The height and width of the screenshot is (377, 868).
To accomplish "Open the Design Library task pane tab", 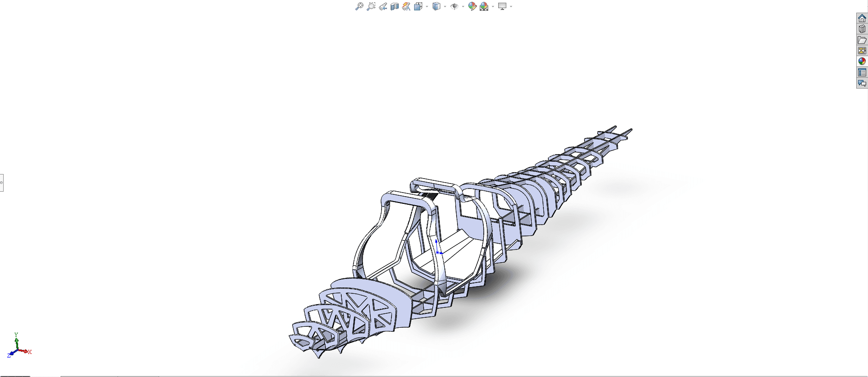I will (x=862, y=29).
